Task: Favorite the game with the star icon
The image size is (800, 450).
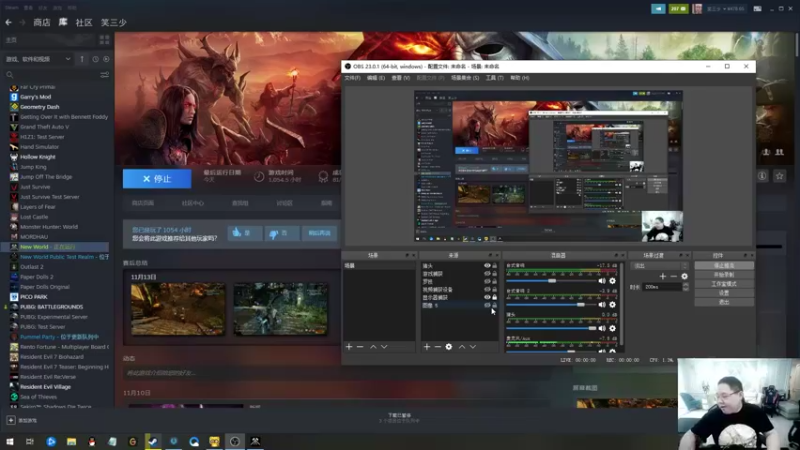Action: click(780, 176)
